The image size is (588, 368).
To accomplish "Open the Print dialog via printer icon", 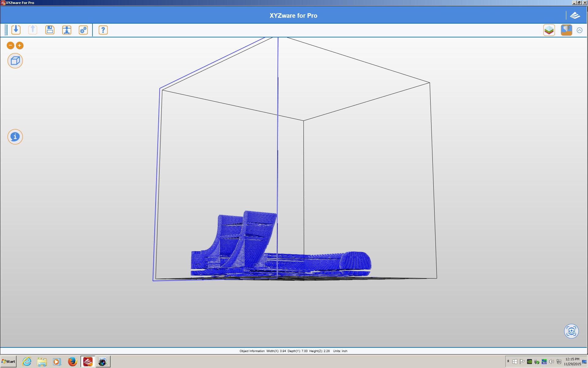I will coord(66,30).
